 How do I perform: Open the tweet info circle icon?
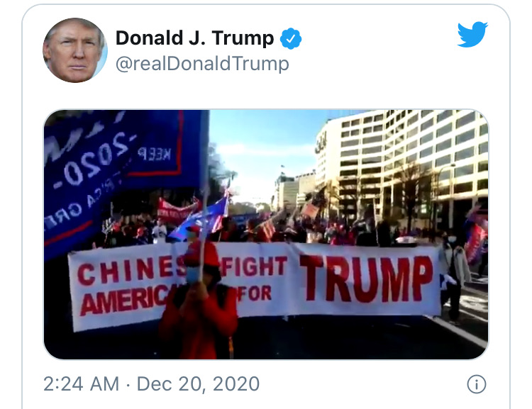(477, 384)
